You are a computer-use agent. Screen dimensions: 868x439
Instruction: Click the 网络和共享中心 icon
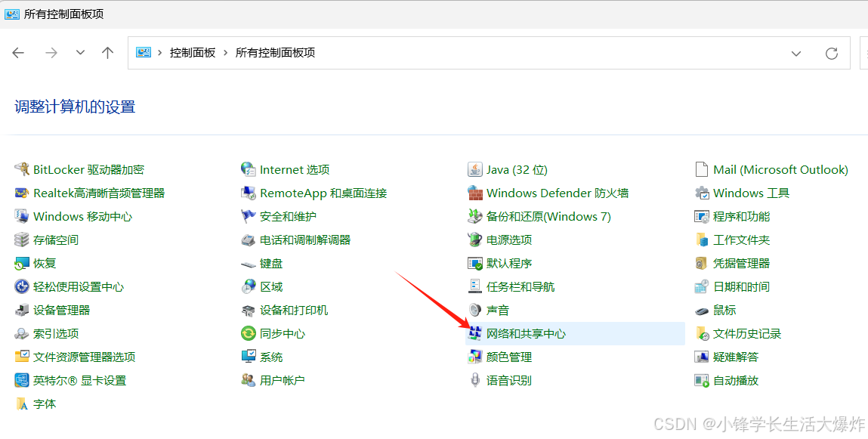click(475, 334)
